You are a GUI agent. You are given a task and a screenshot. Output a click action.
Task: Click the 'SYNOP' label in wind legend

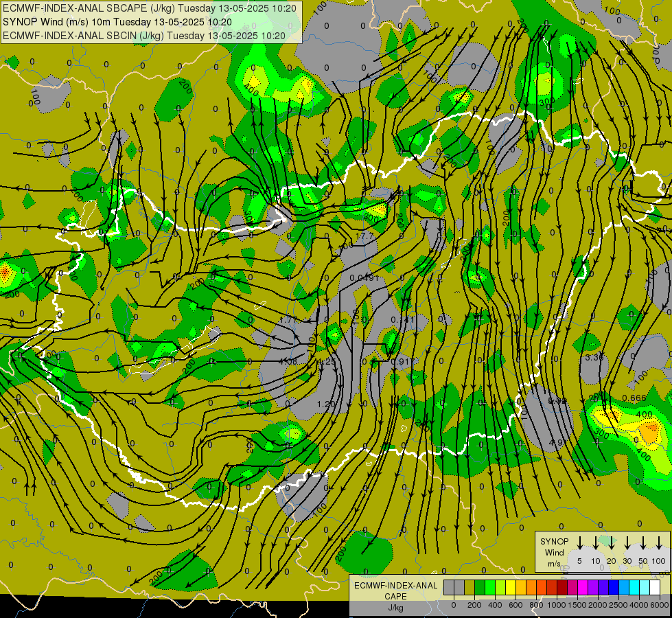(x=554, y=541)
